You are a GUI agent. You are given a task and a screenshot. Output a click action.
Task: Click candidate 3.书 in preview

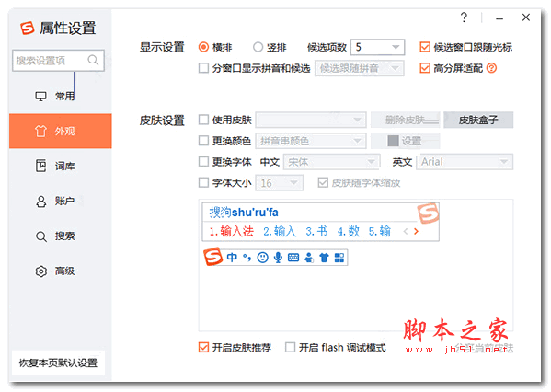click(316, 231)
